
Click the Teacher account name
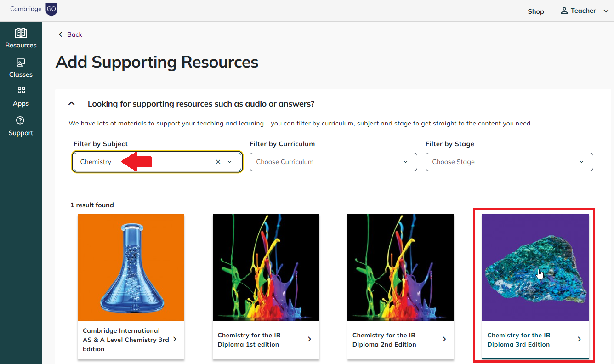pyautogui.click(x=583, y=11)
